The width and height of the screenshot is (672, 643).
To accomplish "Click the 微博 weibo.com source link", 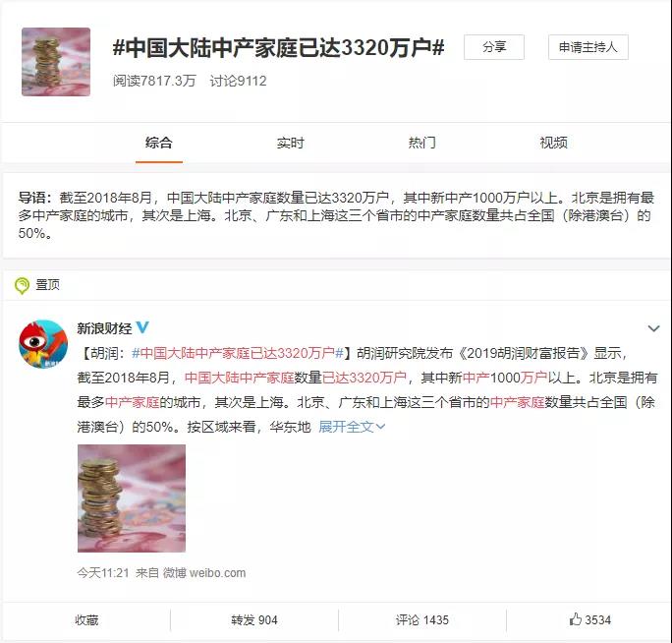I will pyautogui.click(x=204, y=573).
